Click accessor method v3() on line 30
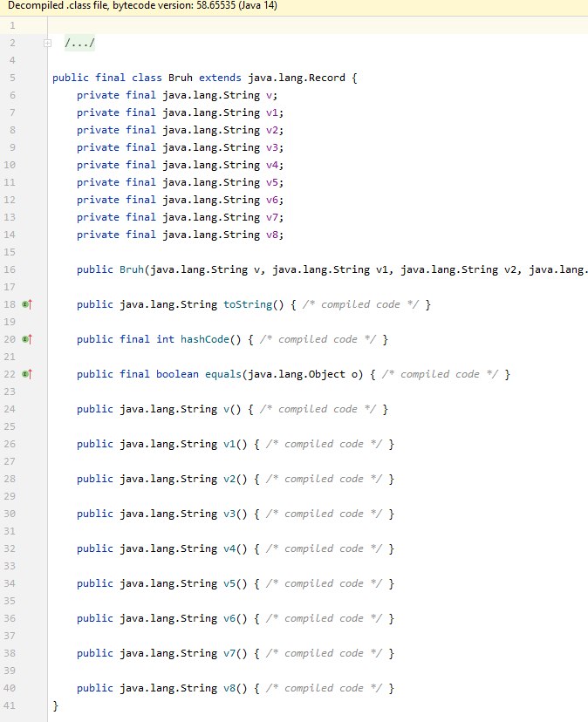The image size is (588, 722). (229, 514)
